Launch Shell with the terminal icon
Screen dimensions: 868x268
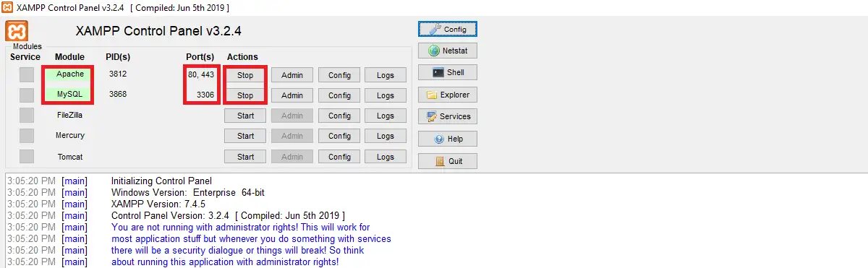coord(448,73)
